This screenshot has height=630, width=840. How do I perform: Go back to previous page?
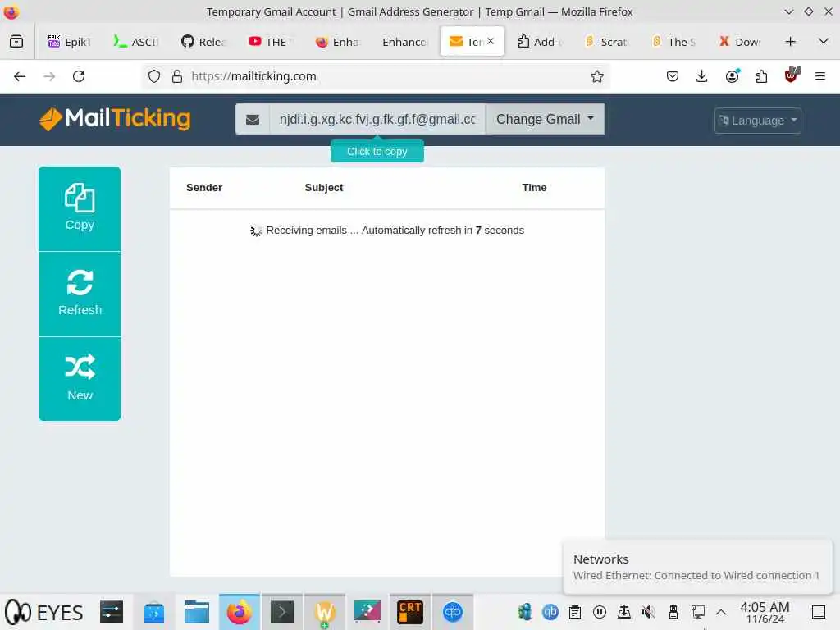pos(20,76)
